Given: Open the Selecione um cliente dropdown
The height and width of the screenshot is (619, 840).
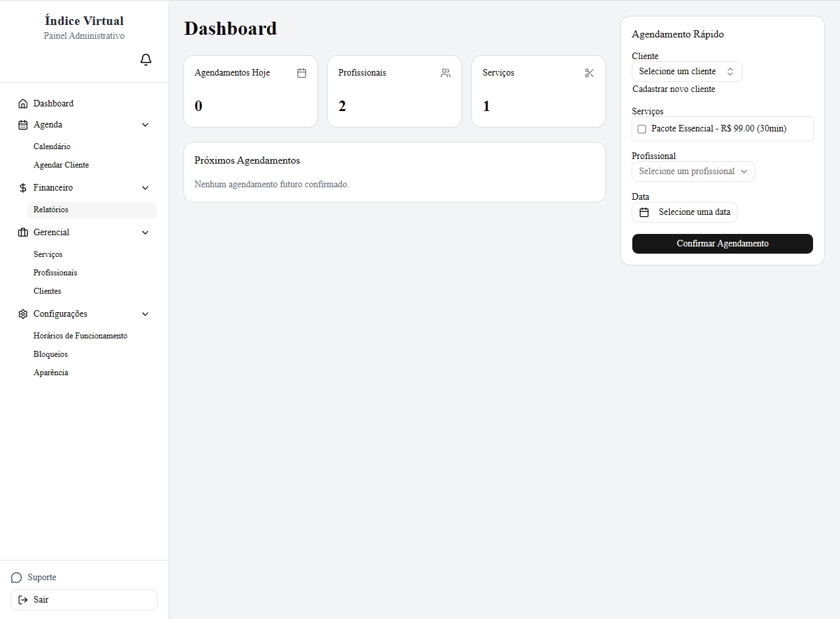Looking at the screenshot, I should coord(686,72).
